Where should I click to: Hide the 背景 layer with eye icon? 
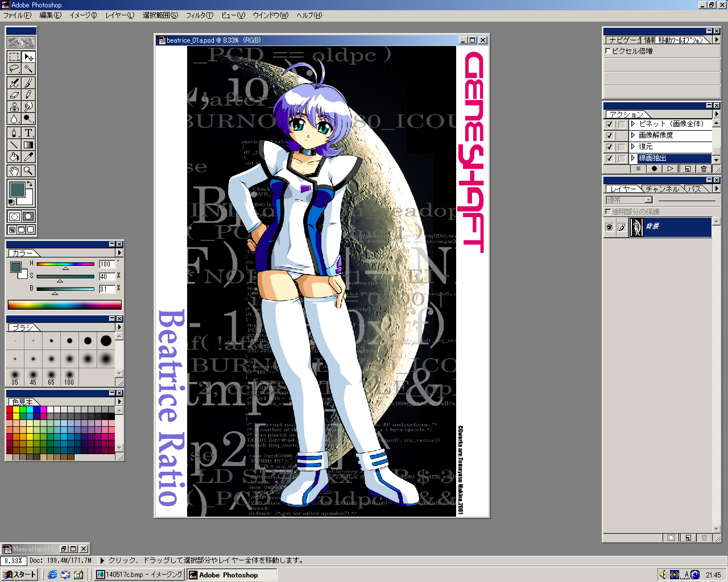(x=610, y=227)
